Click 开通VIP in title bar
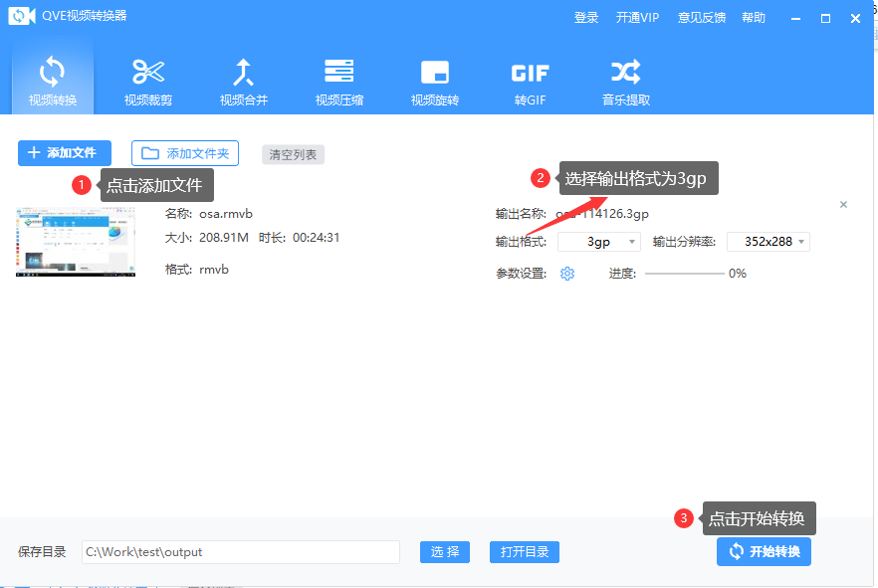 coord(637,18)
